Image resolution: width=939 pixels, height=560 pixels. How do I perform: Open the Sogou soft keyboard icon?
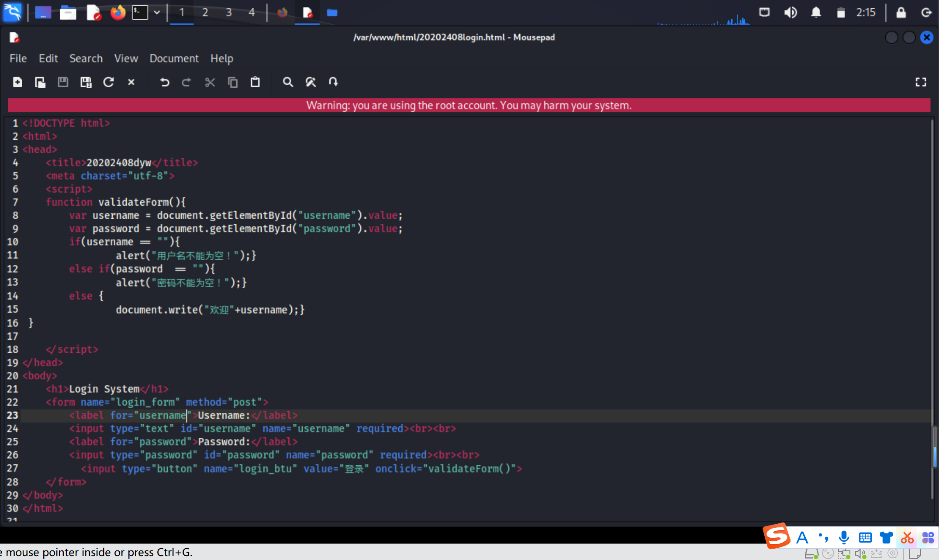(x=865, y=538)
